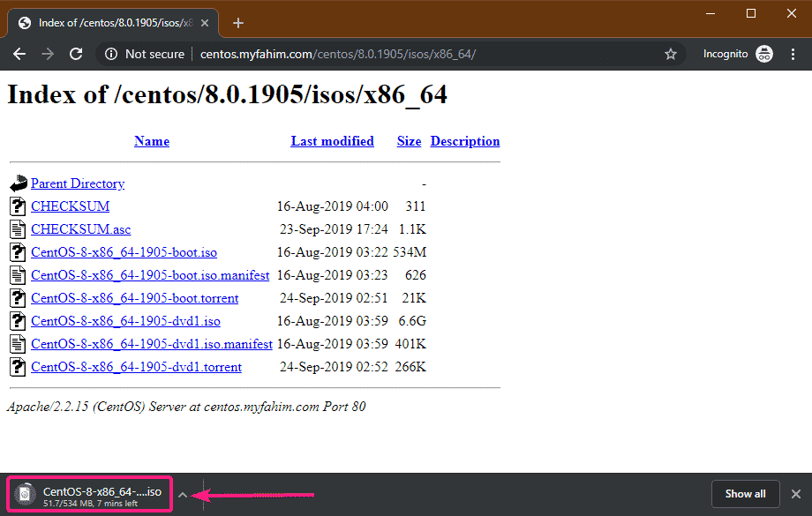Image resolution: width=812 pixels, height=516 pixels.
Task: Click the Not secure site info icon
Action: 111,54
